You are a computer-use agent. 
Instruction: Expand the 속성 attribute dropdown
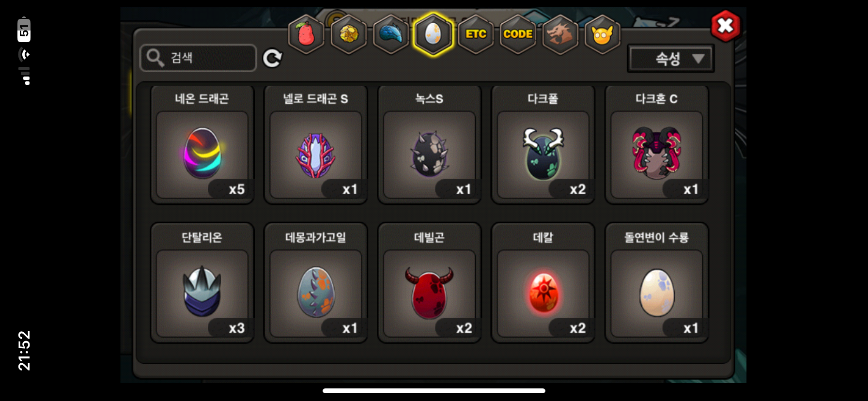point(671,59)
